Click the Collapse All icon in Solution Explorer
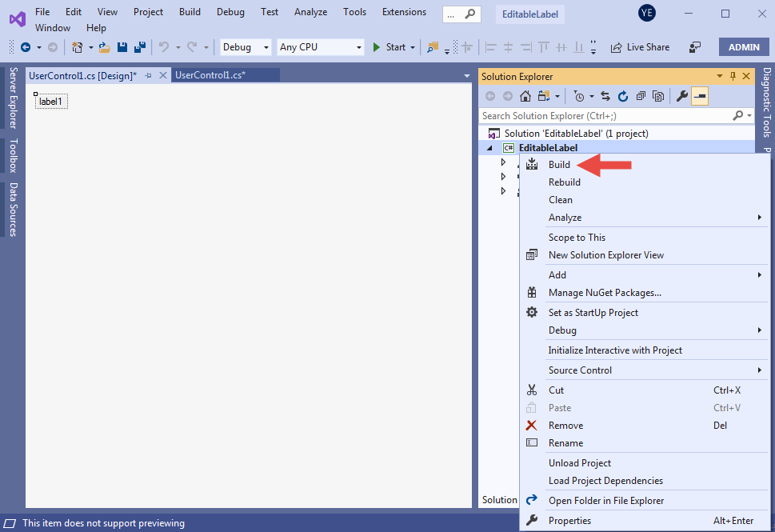This screenshot has height=532, width=775. (x=641, y=97)
